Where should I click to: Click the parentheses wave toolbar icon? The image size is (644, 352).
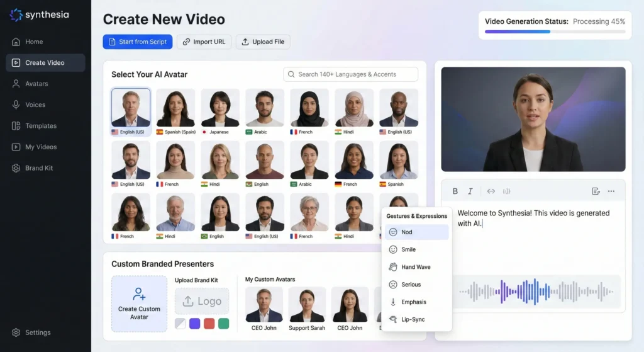pyautogui.click(x=506, y=191)
